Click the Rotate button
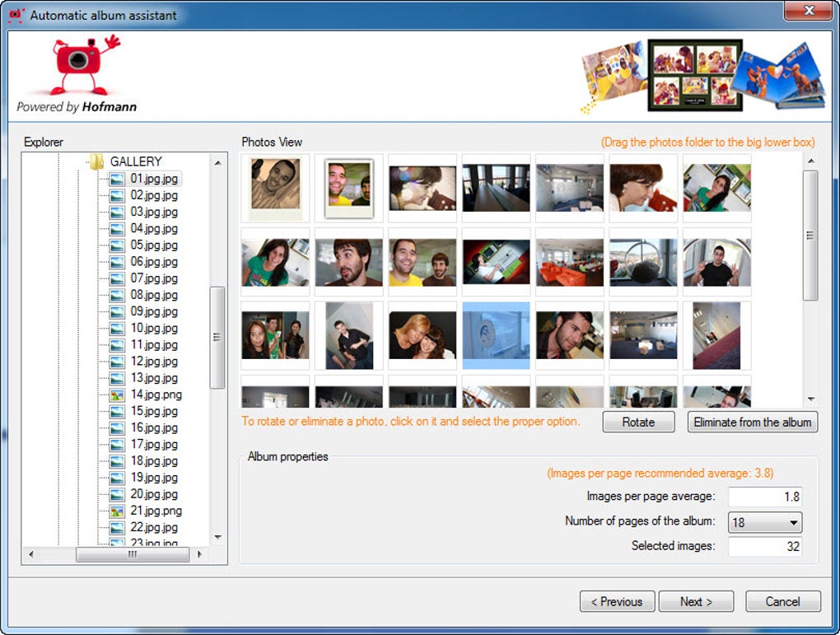840x635 pixels. pyautogui.click(x=638, y=423)
